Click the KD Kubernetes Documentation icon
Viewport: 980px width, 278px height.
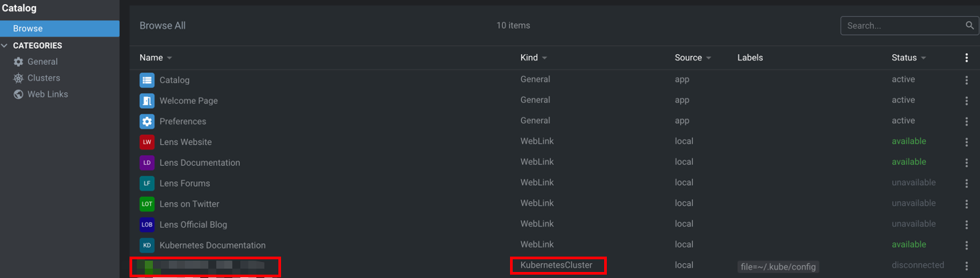tap(147, 245)
